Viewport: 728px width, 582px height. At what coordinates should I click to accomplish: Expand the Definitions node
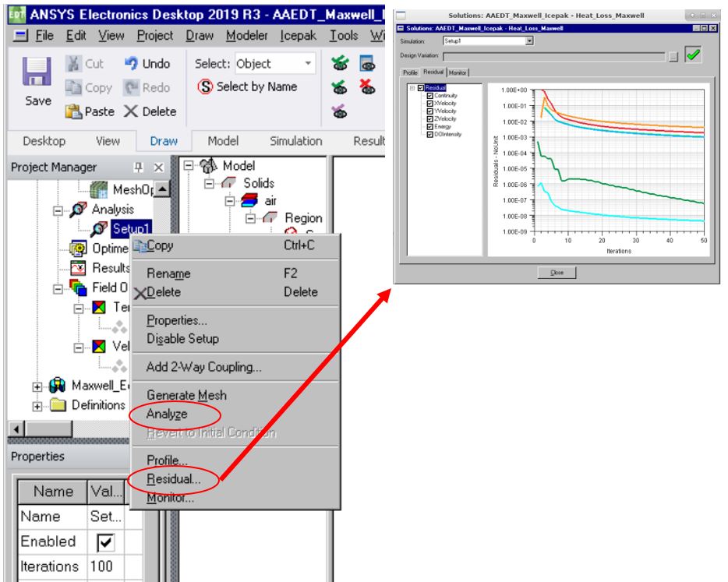(37, 407)
